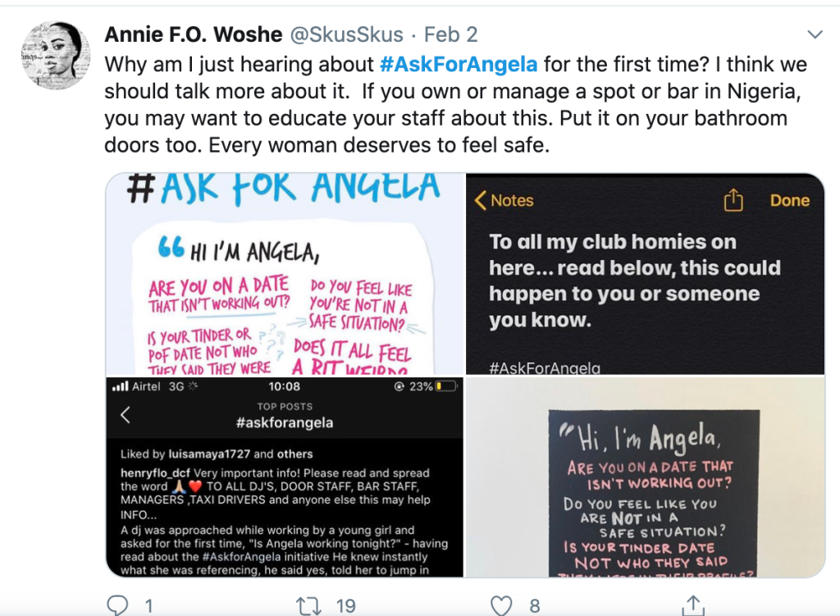Open the @SkusSkus handle

pyautogui.click(x=347, y=34)
